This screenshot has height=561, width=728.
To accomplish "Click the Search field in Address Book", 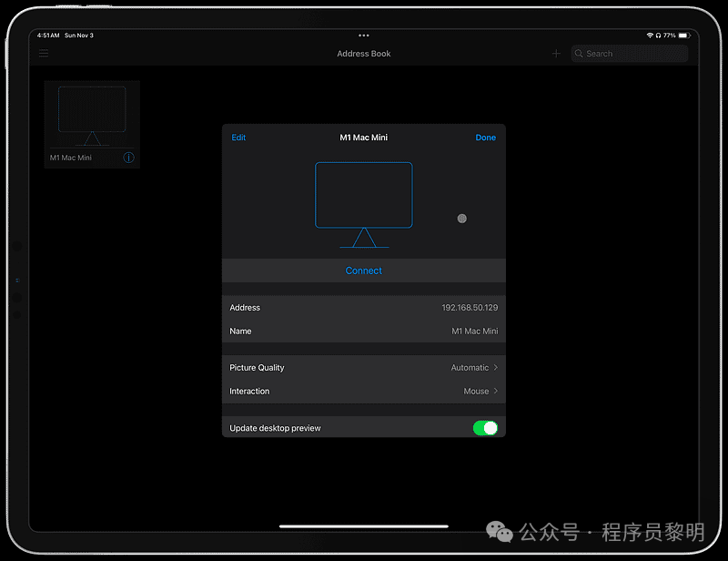I will coord(630,54).
